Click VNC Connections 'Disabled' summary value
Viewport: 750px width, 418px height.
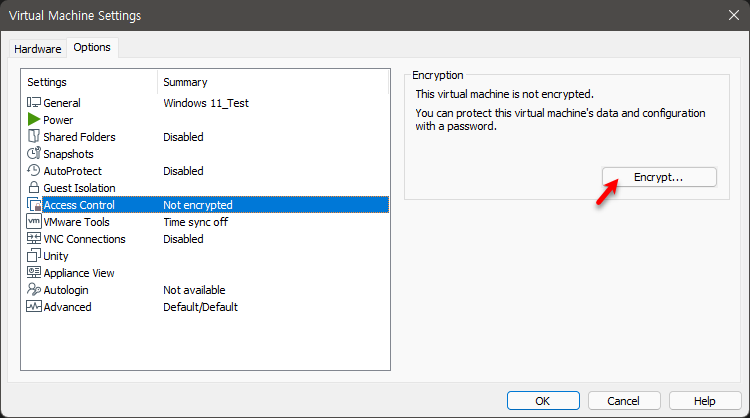pyautogui.click(x=183, y=239)
